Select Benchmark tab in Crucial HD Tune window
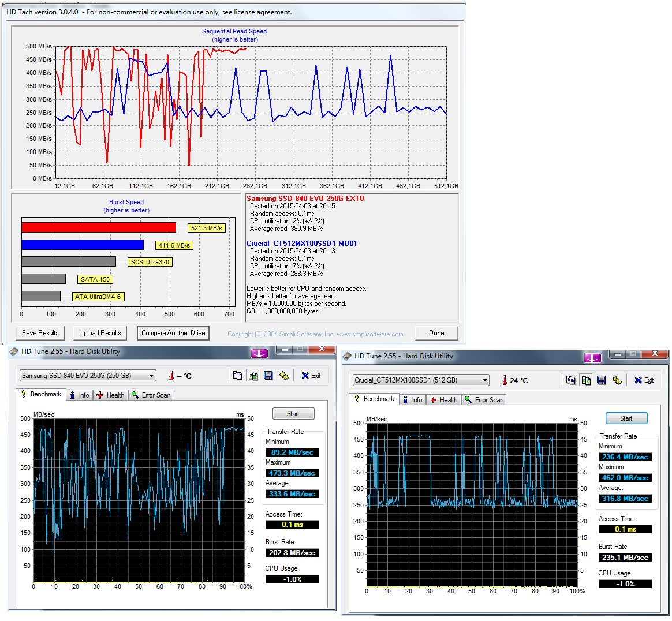 pos(374,399)
